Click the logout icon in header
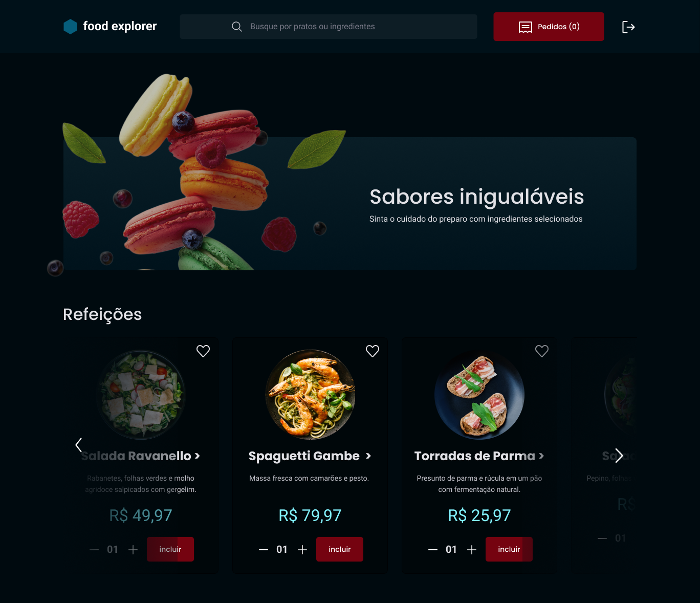 pos(628,27)
